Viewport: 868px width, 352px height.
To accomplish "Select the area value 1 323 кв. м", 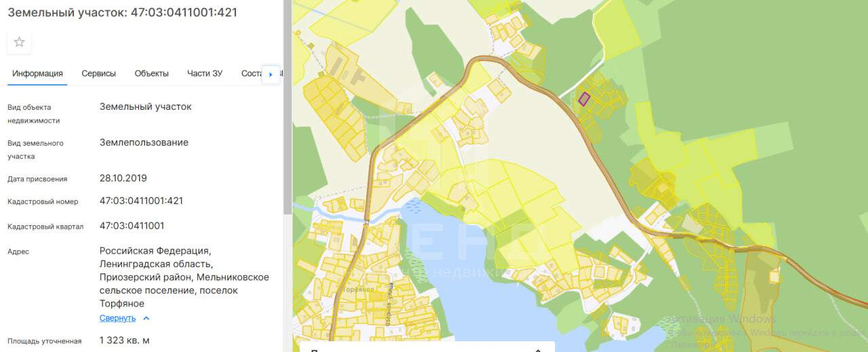I will (125, 340).
